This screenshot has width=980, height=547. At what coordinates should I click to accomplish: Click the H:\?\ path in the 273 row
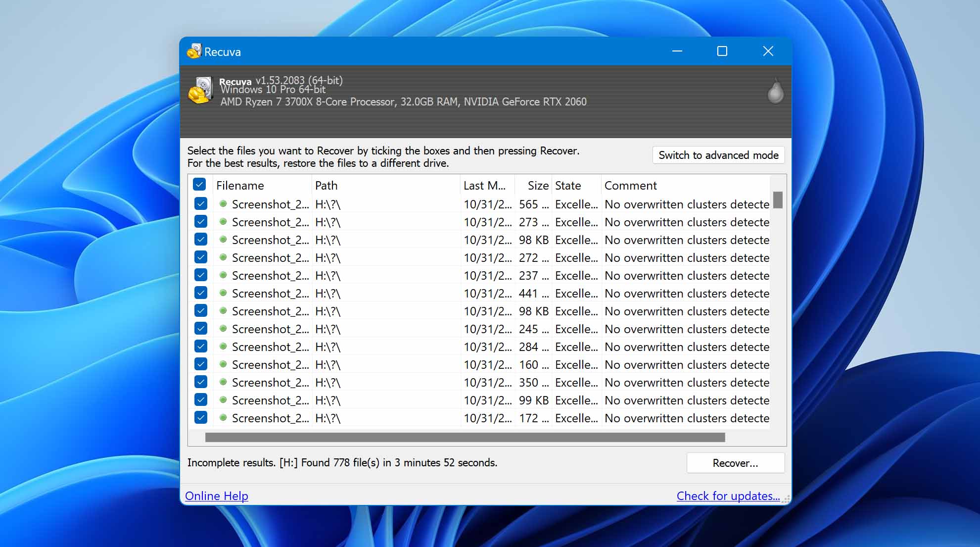click(327, 222)
